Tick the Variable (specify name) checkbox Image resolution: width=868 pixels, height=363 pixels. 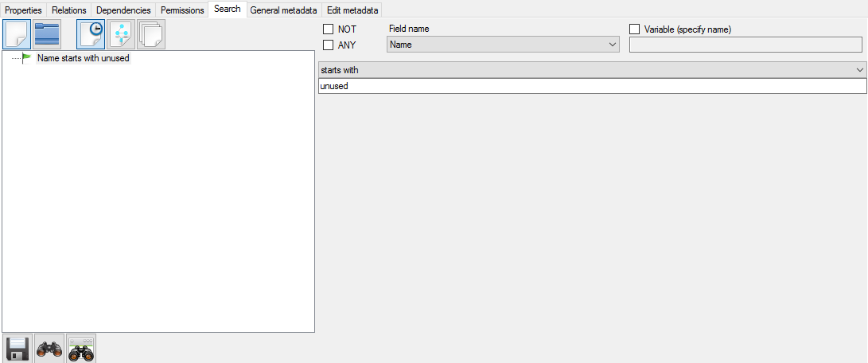click(635, 29)
